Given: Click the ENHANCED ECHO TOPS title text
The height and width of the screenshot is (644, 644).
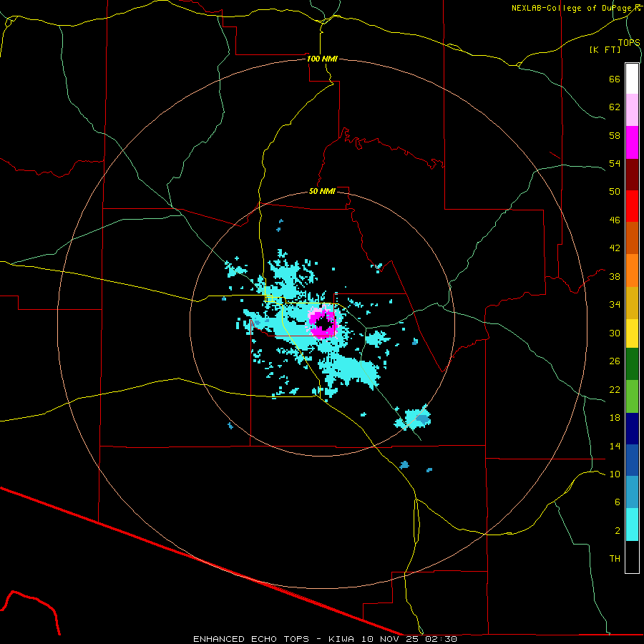Looking at the screenshot, I should (251, 639).
